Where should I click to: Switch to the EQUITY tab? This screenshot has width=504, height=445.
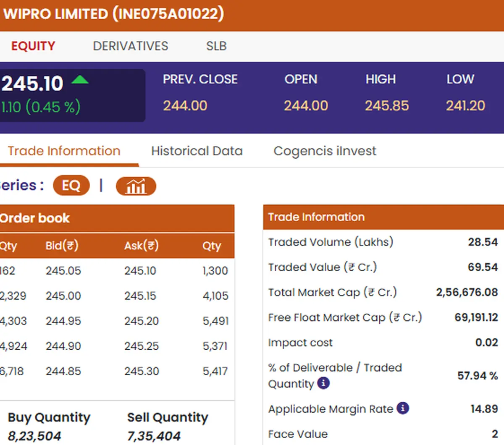[33, 46]
